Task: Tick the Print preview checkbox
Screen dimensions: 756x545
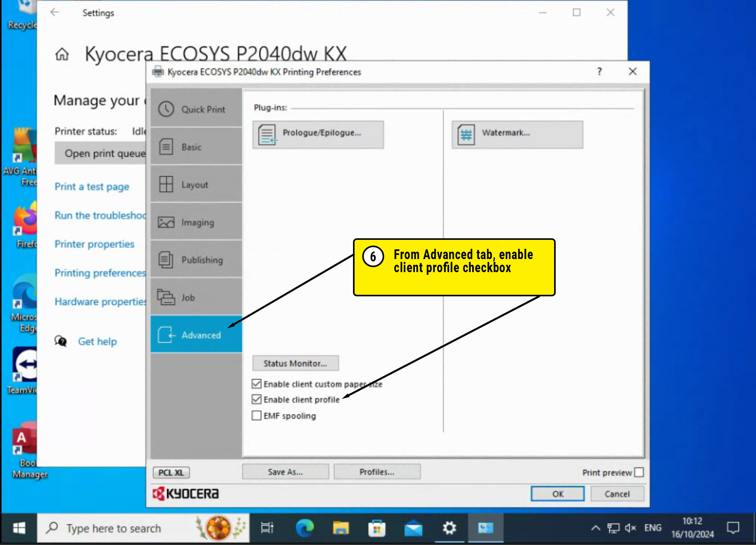Action: click(x=639, y=472)
